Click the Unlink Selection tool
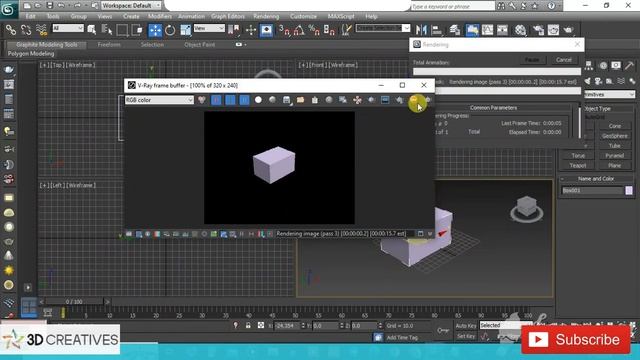The image size is (640, 360). tap(26, 30)
